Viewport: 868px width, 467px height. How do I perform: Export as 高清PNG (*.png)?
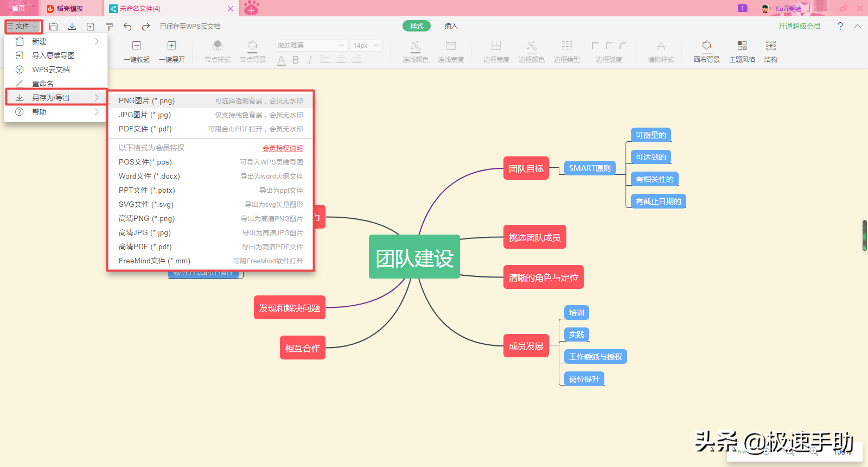[211, 219]
